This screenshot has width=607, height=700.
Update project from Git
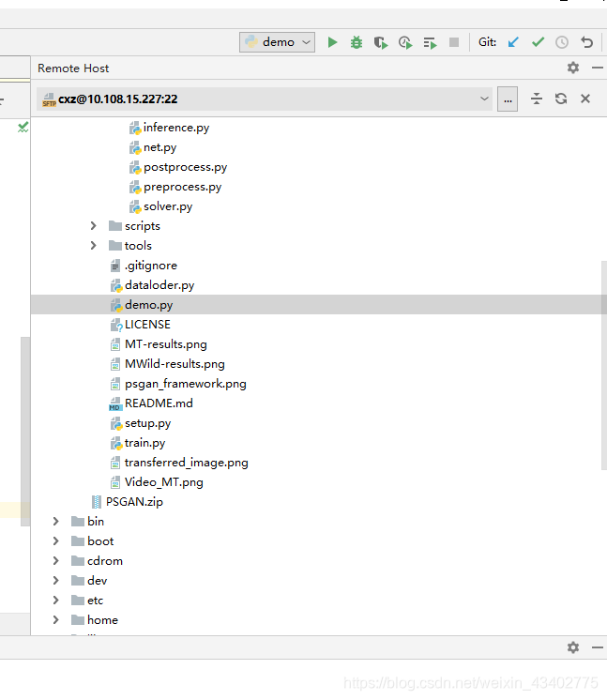coord(513,42)
